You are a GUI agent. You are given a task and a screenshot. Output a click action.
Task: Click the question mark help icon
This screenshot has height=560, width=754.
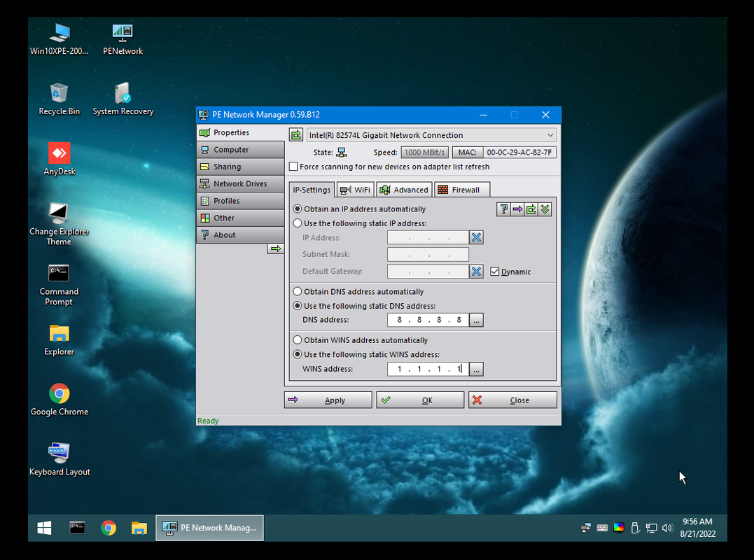503,209
